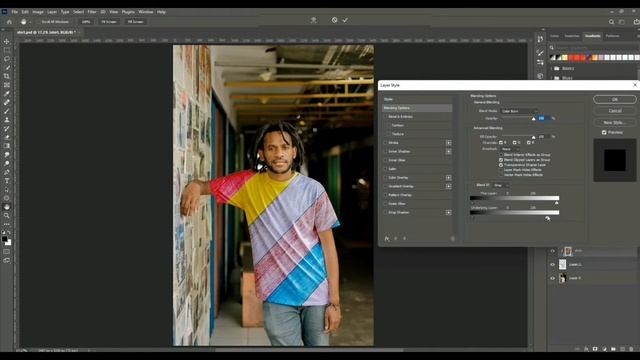
Task: Select the History Brush tool
Action: [7, 129]
